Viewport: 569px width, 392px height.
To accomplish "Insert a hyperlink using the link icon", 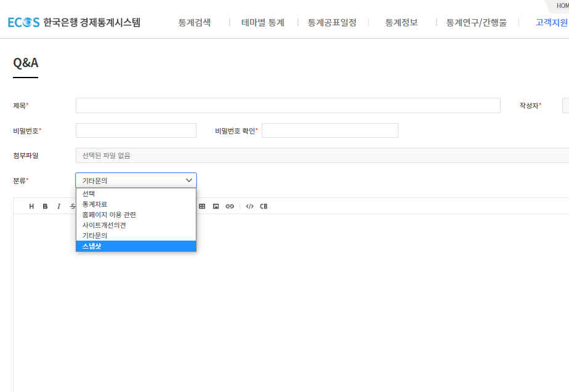I will tap(230, 206).
